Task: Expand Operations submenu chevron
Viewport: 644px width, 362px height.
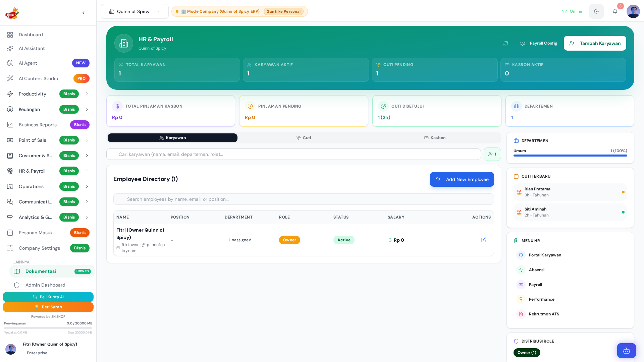Action: (x=87, y=186)
